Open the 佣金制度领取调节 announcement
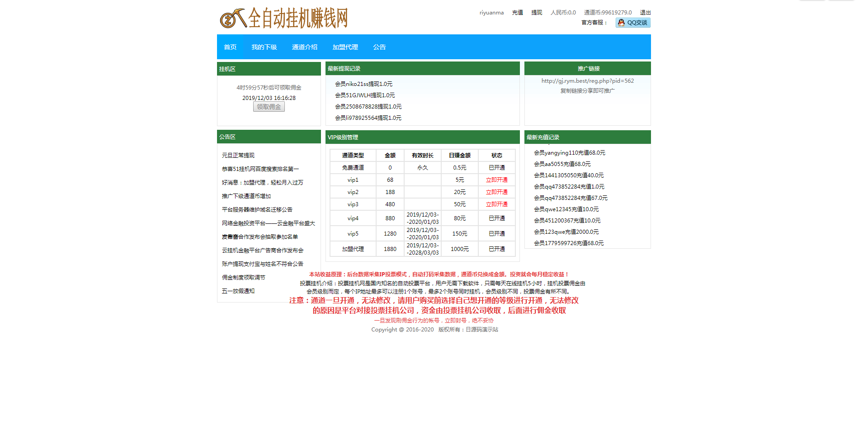The width and height of the screenshot is (868, 421). pos(243,277)
